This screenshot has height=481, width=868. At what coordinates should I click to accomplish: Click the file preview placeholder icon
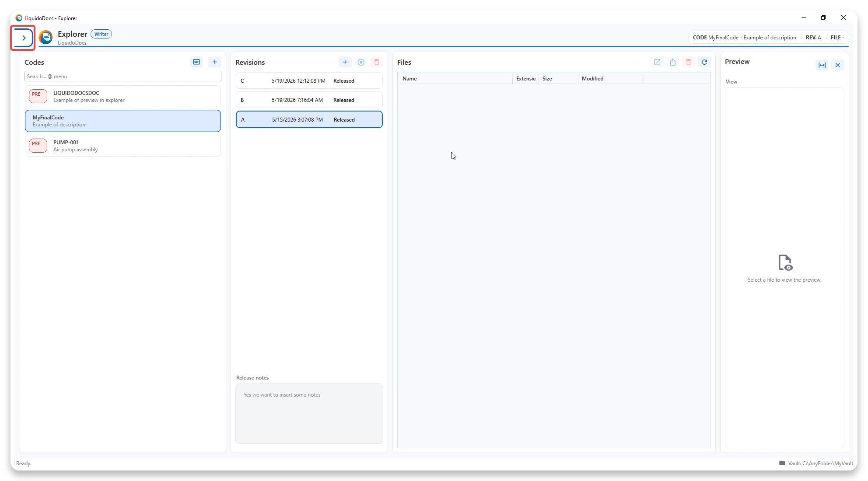pyautogui.click(x=785, y=263)
